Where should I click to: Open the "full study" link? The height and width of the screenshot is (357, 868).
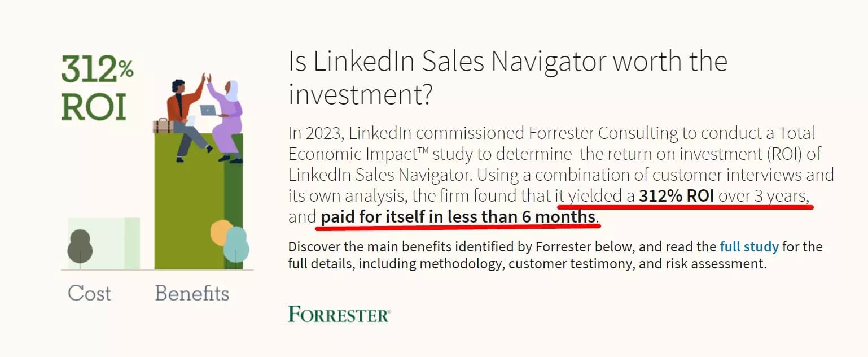coord(749,247)
